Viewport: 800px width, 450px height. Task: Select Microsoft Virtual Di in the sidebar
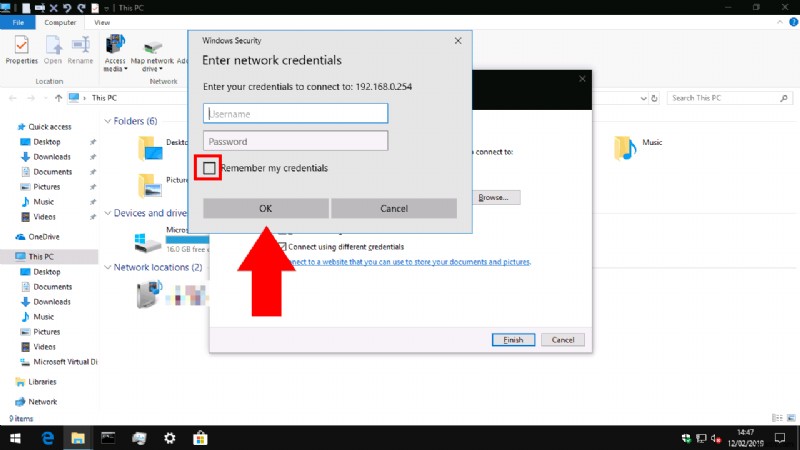59,362
